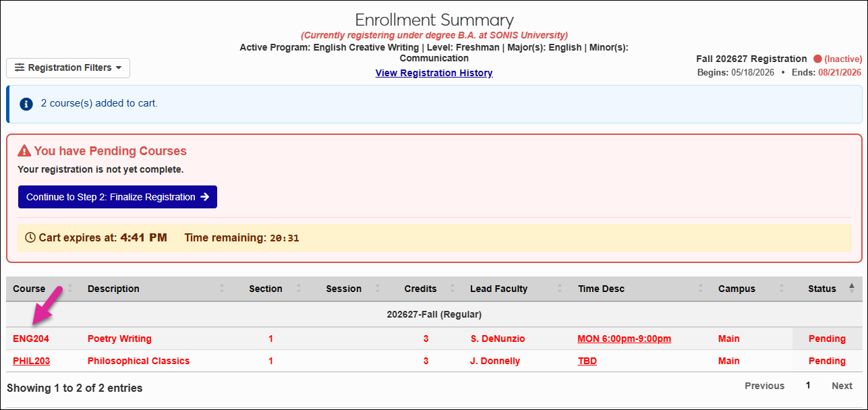Click Philosophical Classics description text
The width and height of the screenshot is (868, 410).
(138, 361)
